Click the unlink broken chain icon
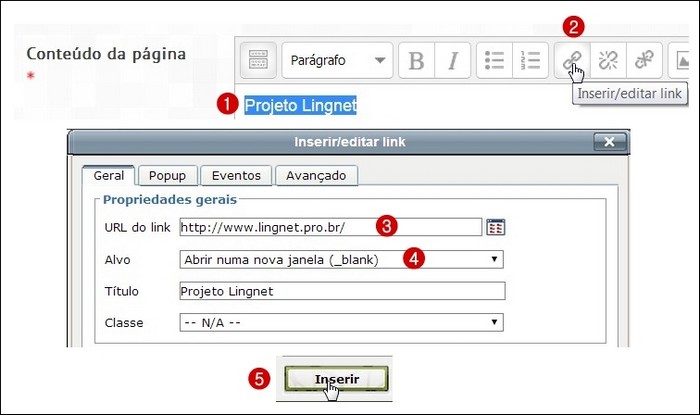The image size is (700, 415). [608, 60]
